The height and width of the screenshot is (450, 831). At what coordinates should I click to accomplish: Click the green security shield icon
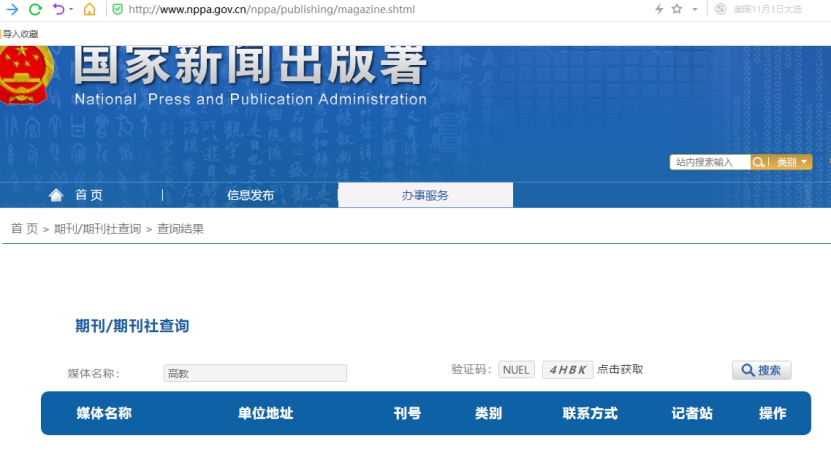click(118, 9)
